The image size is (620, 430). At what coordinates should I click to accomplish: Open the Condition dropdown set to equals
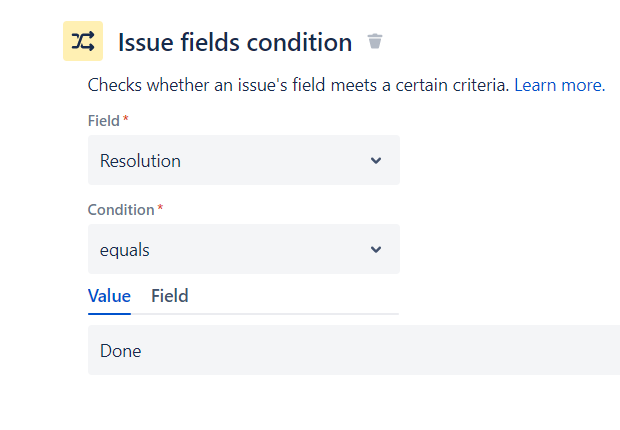tap(244, 249)
